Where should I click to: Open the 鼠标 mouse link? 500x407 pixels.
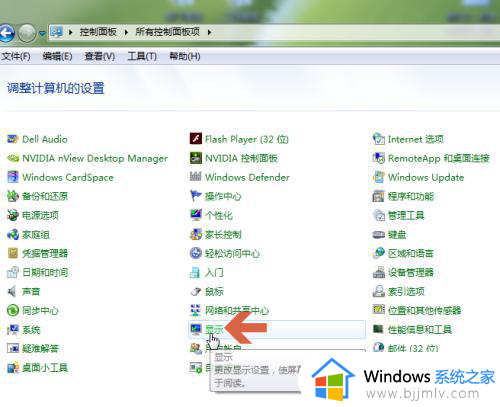pyautogui.click(x=214, y=291)
